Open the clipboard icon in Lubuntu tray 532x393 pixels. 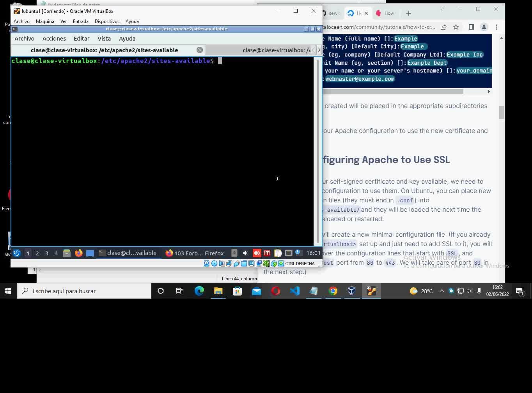tap(278, 253)
